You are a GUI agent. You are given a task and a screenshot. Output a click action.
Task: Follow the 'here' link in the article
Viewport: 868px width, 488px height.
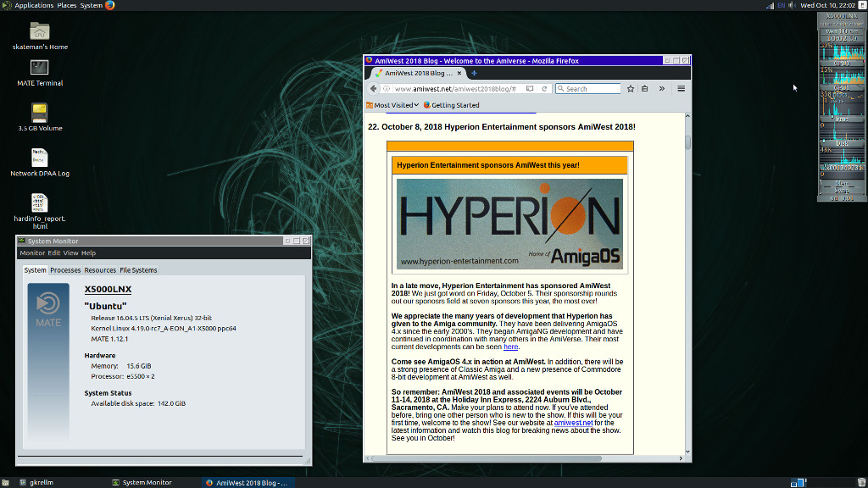pos(511,347)
